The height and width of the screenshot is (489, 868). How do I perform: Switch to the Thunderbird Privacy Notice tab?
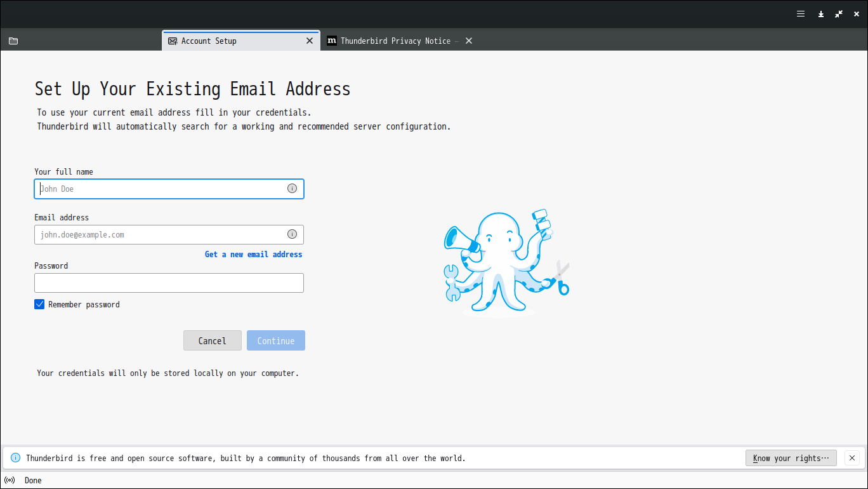pyautogui.click(x=399, y=41)
